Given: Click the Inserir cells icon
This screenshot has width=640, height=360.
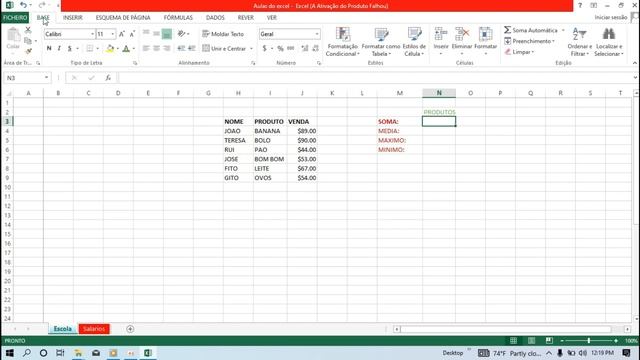Looking at the screenshot, I should pos(441,34).
